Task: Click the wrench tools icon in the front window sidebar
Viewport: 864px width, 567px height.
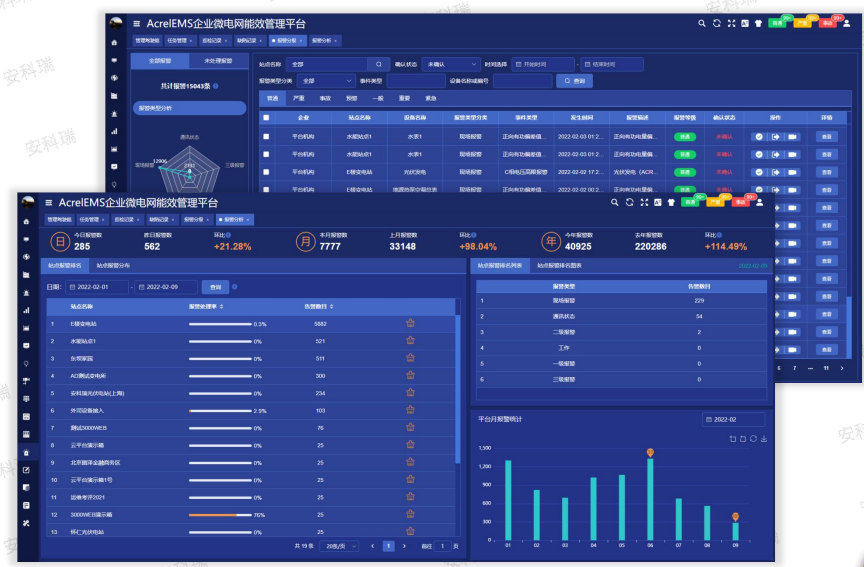Action: 26,523
